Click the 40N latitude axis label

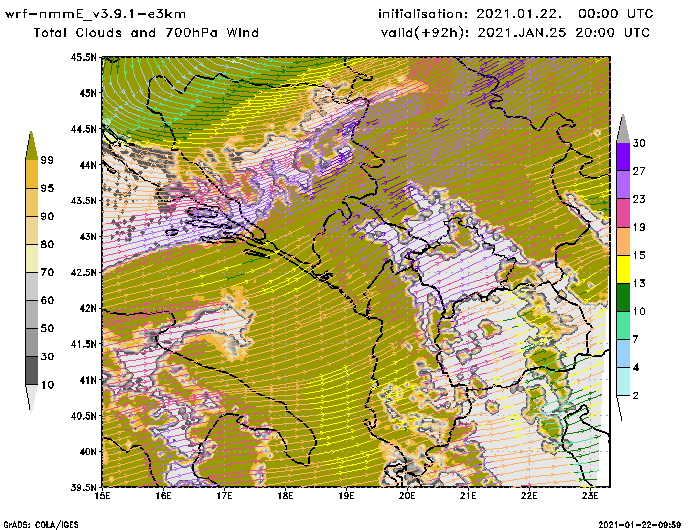pos(88,451)
